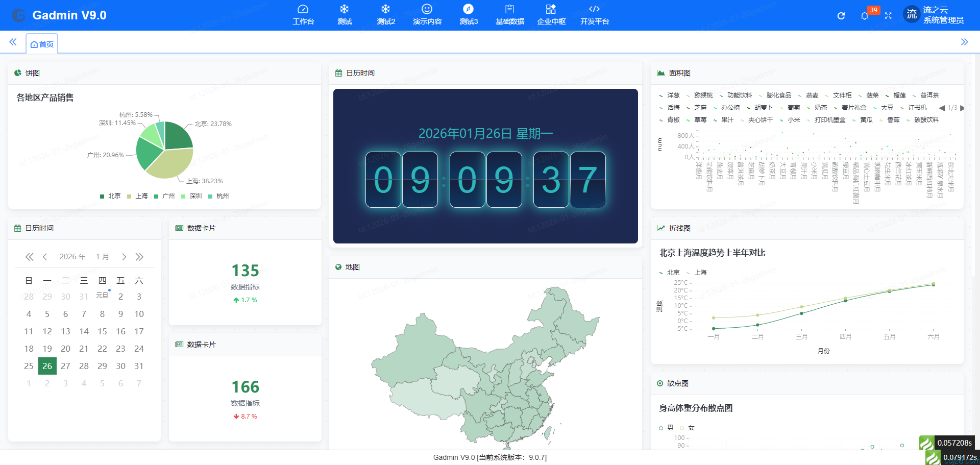980x465 pixels.
Task: Switch to the 首页 tab
Action: click(42, 44)
